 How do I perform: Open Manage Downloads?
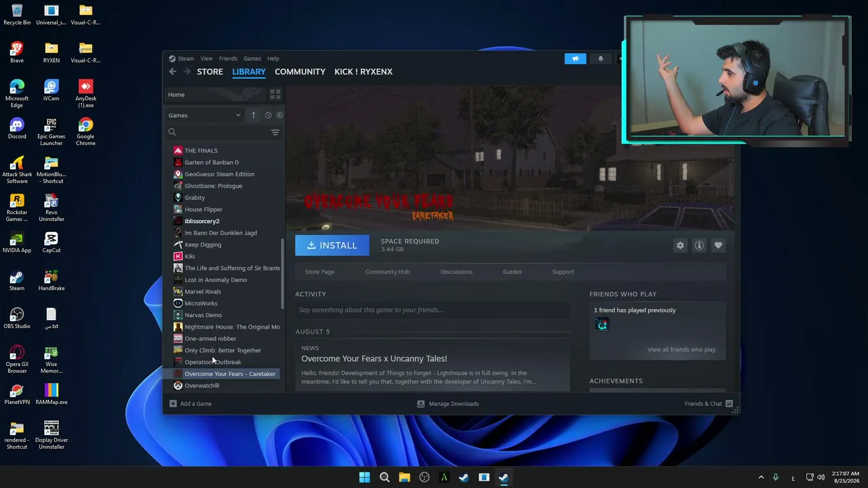(448, 403)
